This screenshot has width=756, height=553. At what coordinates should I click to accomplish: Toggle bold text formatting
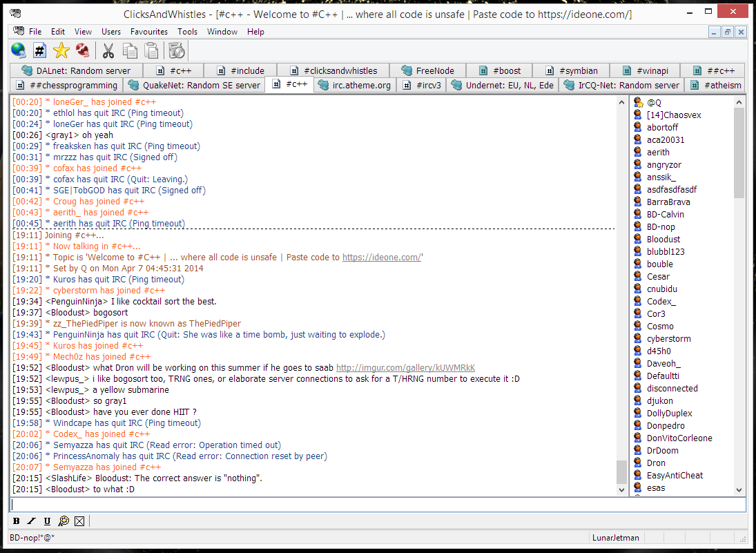17,521
